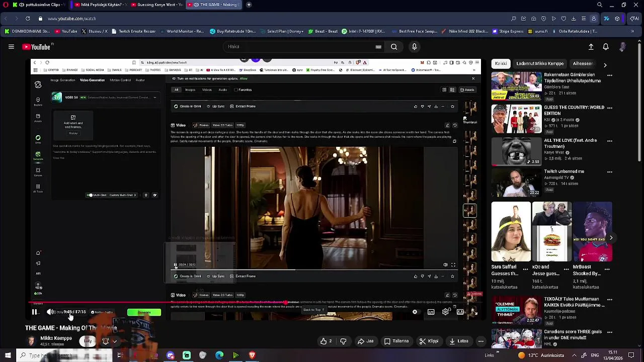Save the video with Tallenna button
The width and height of the screenshot is (644, 362).
(396, 341)
